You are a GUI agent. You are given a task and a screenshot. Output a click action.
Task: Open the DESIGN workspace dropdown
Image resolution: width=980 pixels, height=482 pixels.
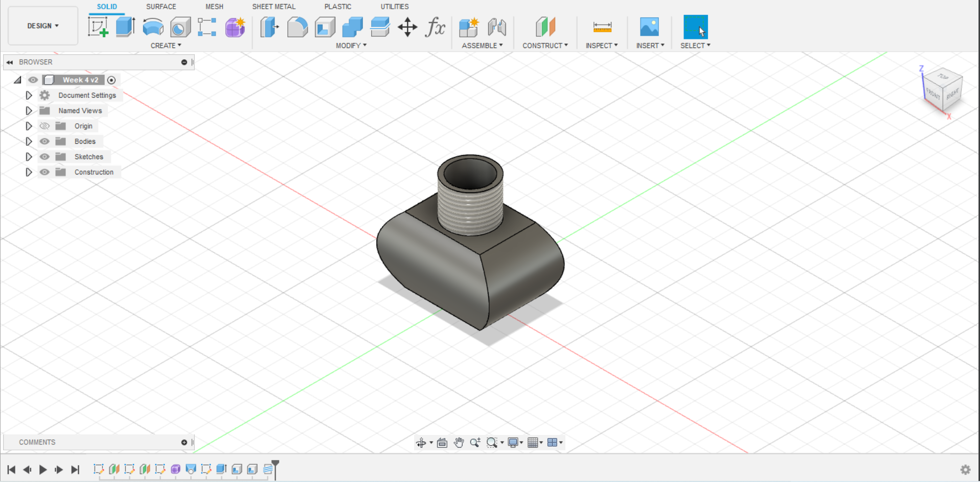point(43,26)
